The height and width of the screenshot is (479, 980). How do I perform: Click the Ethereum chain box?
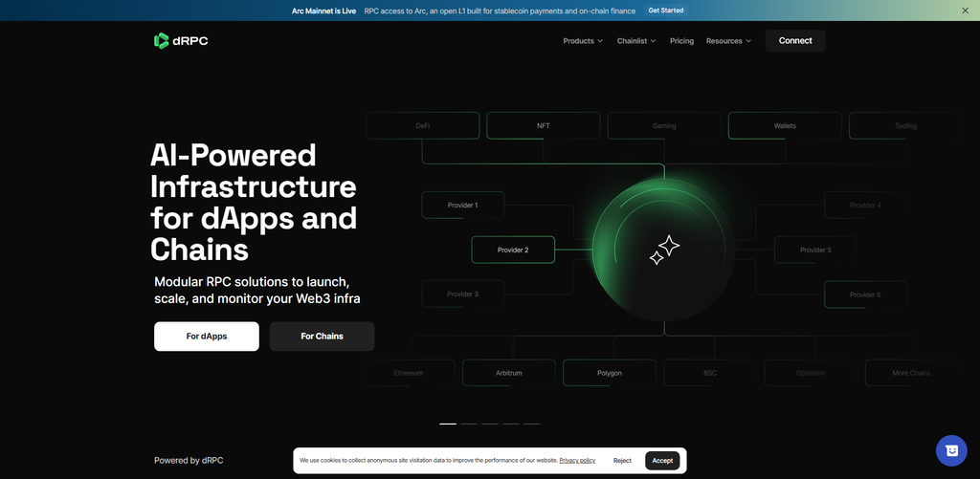(408, 373)
